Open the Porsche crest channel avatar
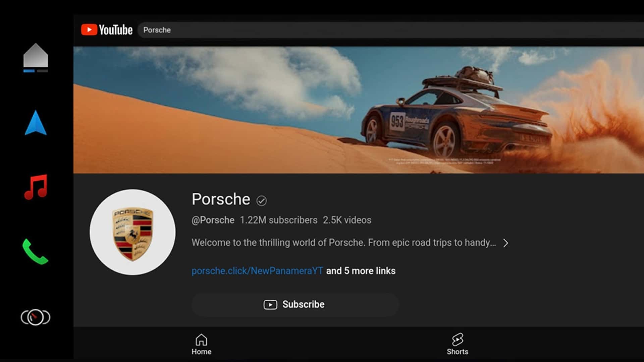This screenshot has width=644, height=362. click(132, 232)
